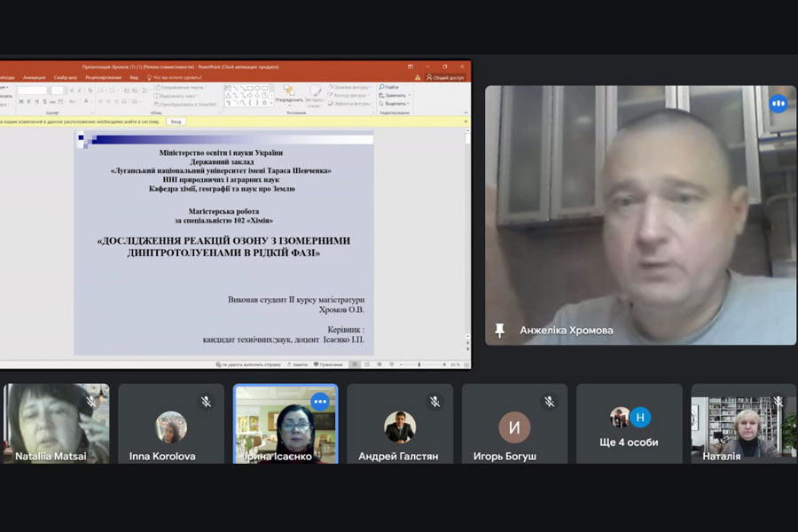Click zoom out minus icon in status bar
The image size is (798, 532).
[x=401, y=364]
